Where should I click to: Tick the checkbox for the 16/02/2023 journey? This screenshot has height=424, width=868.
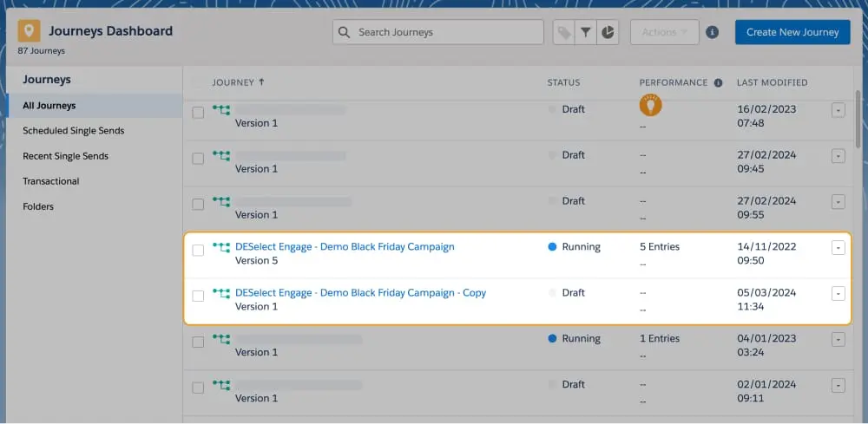tap(198, 113)
